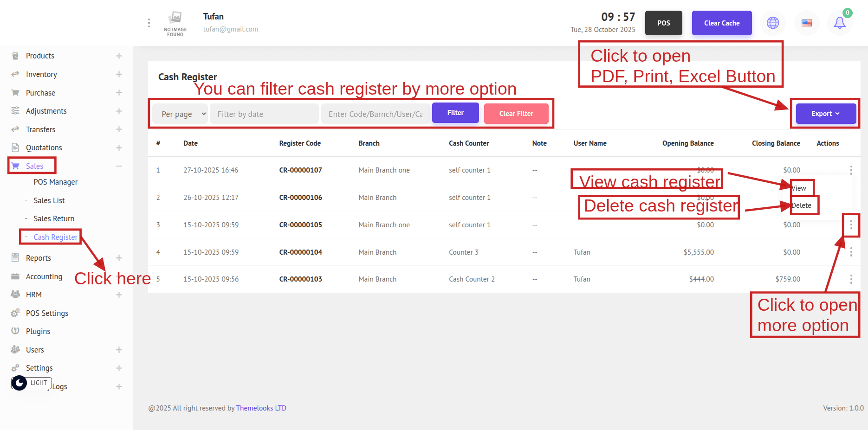This screenshot has width=868, height=430.
Task: Click the POS Settings gear icon
Action: [15, 313]
